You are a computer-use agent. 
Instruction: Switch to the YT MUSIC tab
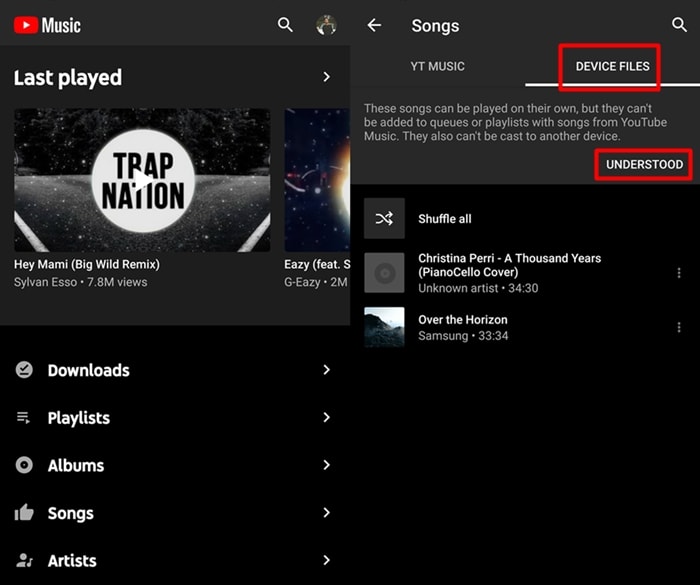tap(438, 67)
